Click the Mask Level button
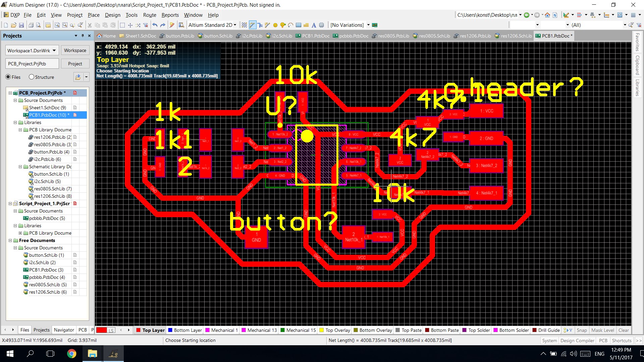This screenshot has height=362, width=644. [602, 330]
